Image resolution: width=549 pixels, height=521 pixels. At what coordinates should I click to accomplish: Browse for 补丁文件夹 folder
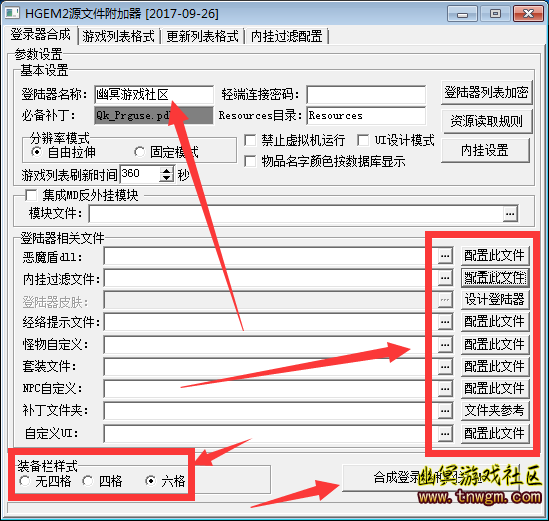point(445,411)
